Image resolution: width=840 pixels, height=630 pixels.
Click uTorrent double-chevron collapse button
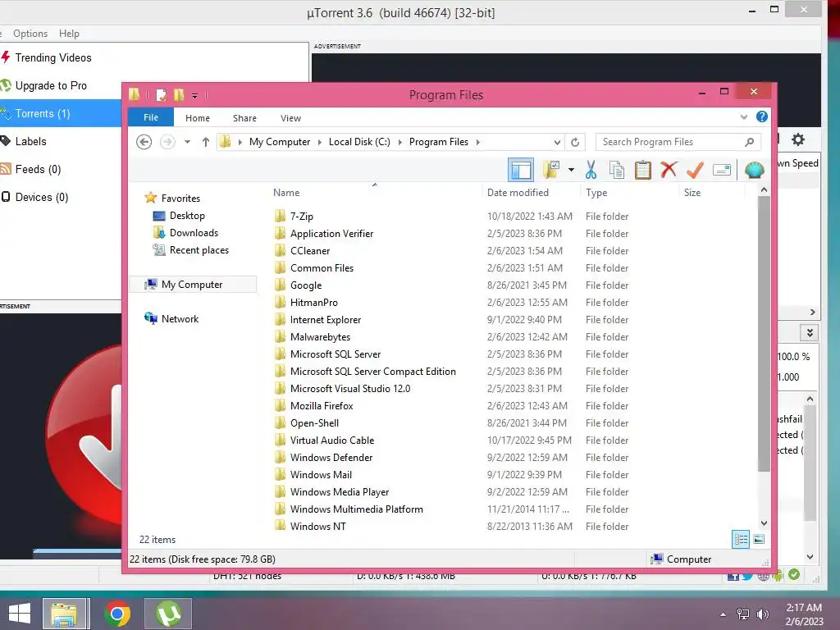coord(810,333)
